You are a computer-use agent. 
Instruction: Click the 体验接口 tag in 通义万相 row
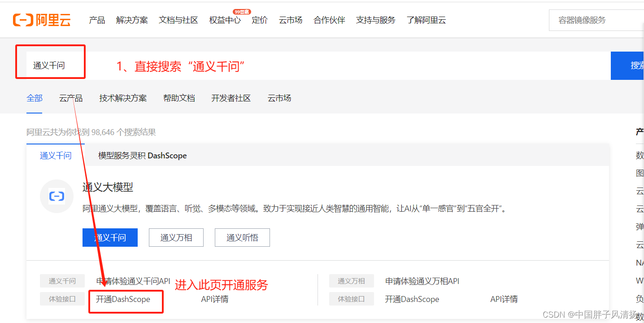pyautogui.click(x=351, y=299)
